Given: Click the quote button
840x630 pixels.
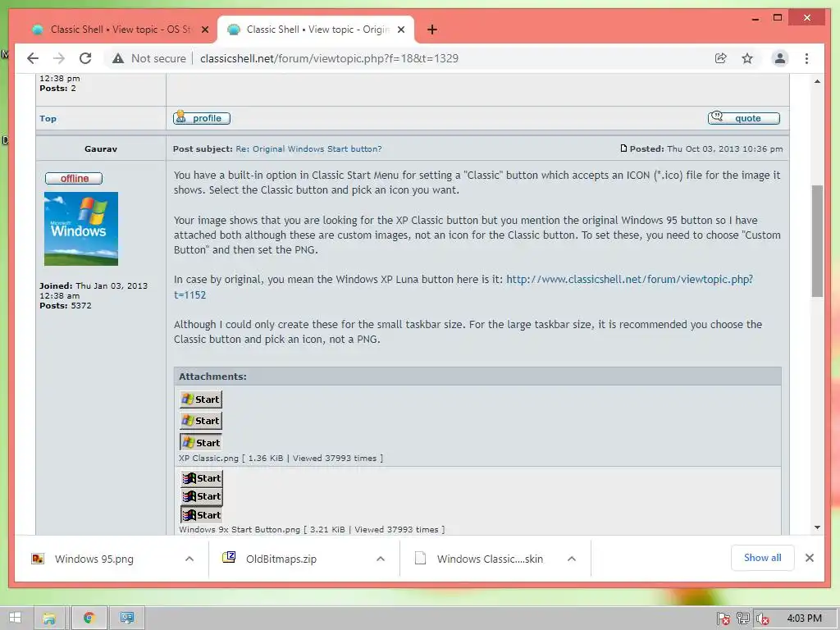Looking at the screenshot, I should tap(743, 118).
